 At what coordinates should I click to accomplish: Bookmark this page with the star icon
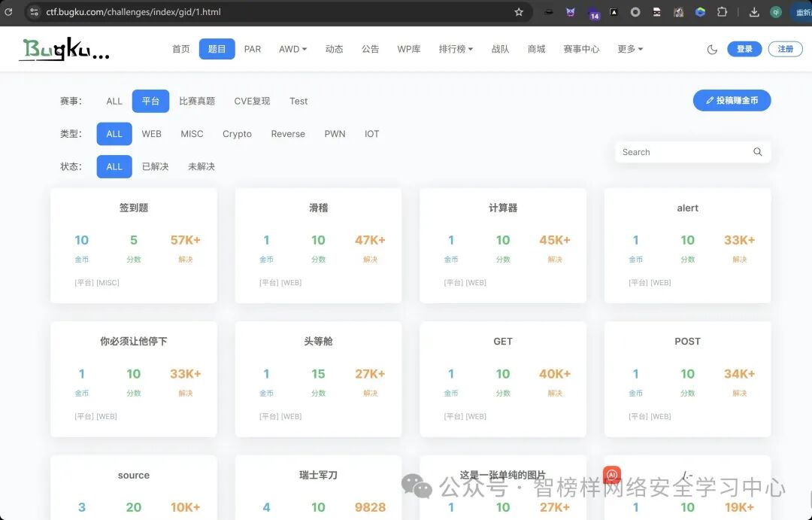(518, 12)
